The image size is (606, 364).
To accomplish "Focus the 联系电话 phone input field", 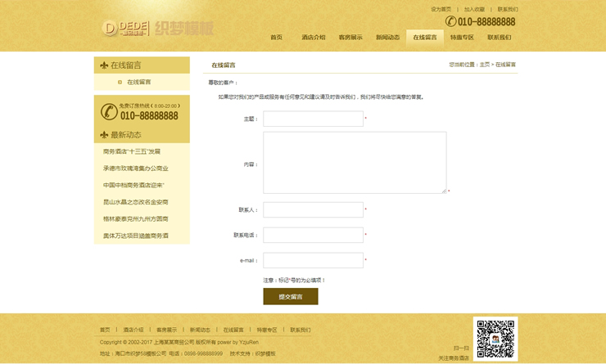I will click(313, 236).
